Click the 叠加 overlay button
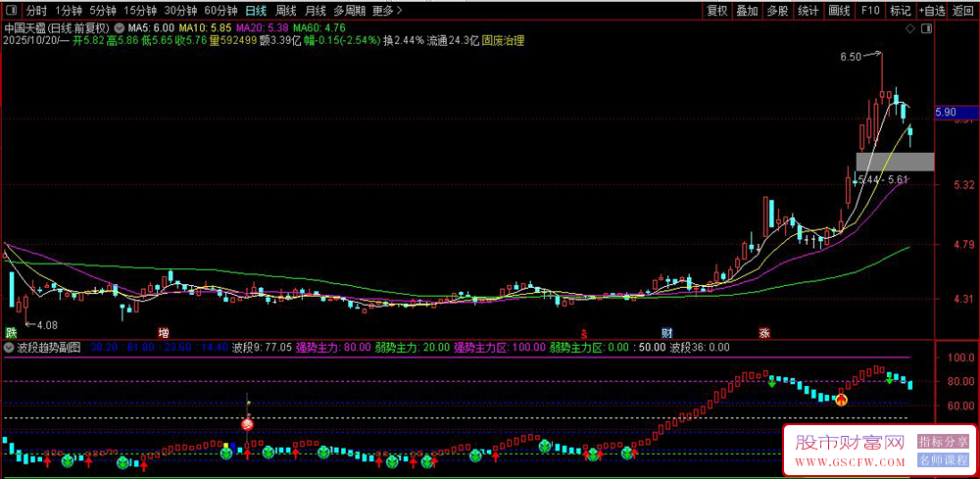Image resolution: width=980 pixels, height=479 pixels. (x=747, y=11)
